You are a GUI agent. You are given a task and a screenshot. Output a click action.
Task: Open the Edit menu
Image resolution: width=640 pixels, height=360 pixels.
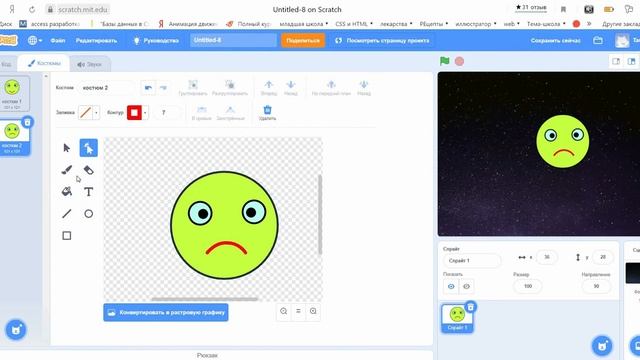96,40
